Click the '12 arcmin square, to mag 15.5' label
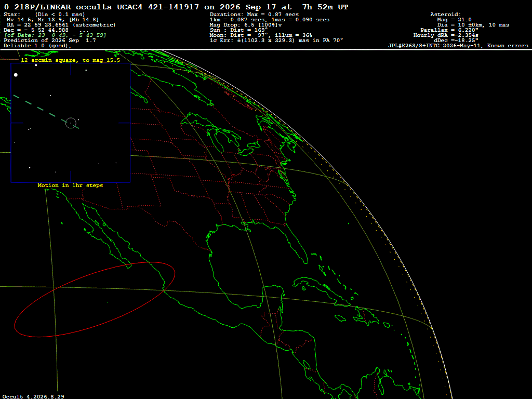 pyautogui.click(x=71, y=60)
